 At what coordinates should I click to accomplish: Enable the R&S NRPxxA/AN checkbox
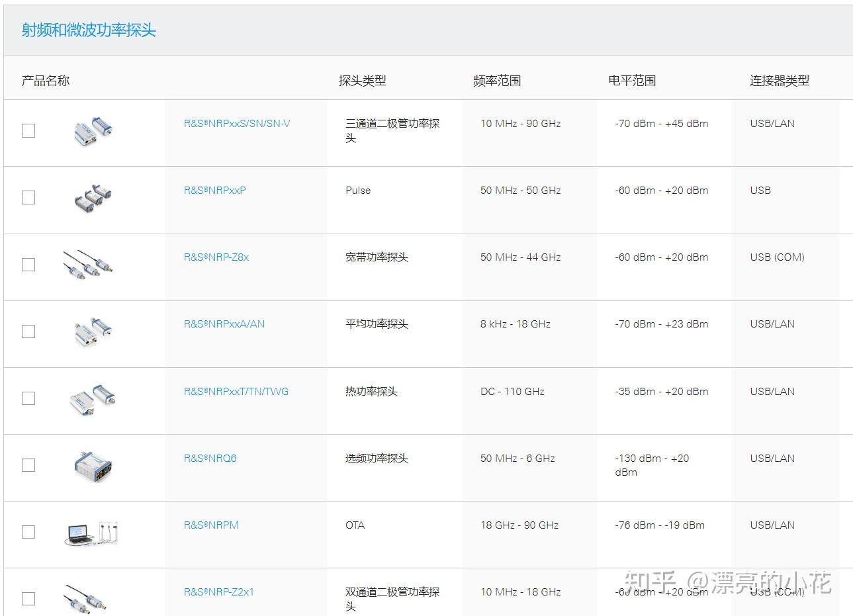click(x=28, y=331)
